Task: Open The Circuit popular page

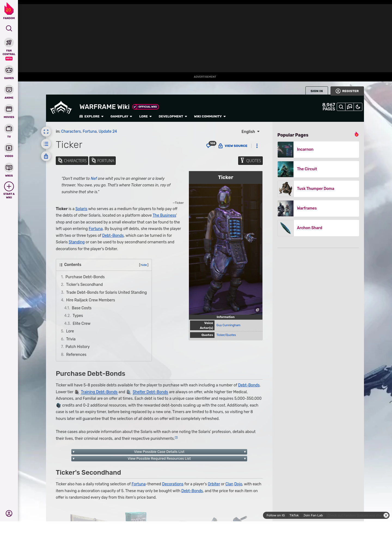Action: 318,169
